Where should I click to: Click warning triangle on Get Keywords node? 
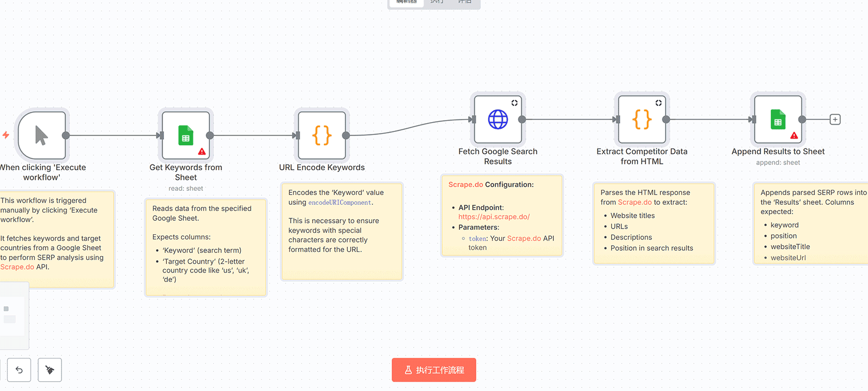pos(202,152)
